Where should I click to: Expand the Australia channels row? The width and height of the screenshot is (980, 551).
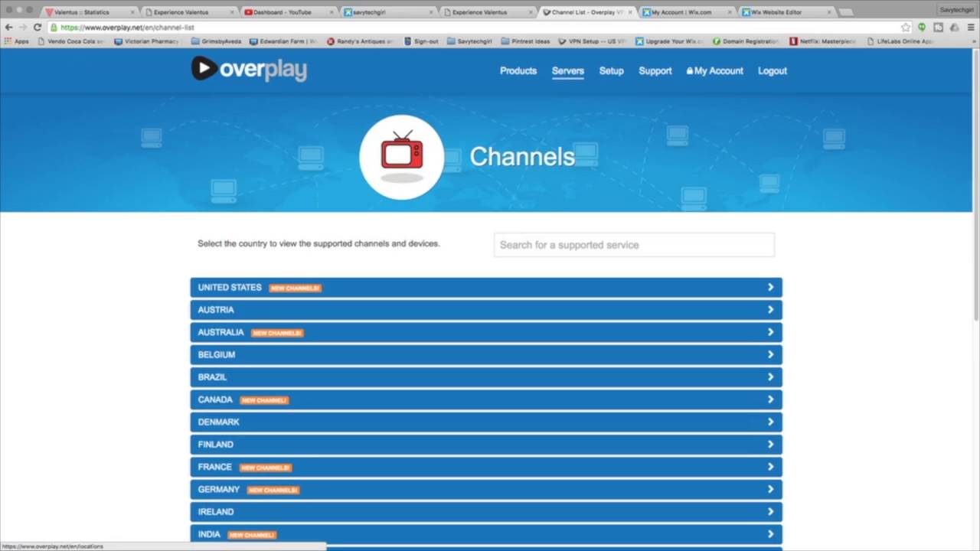point(486,332)
